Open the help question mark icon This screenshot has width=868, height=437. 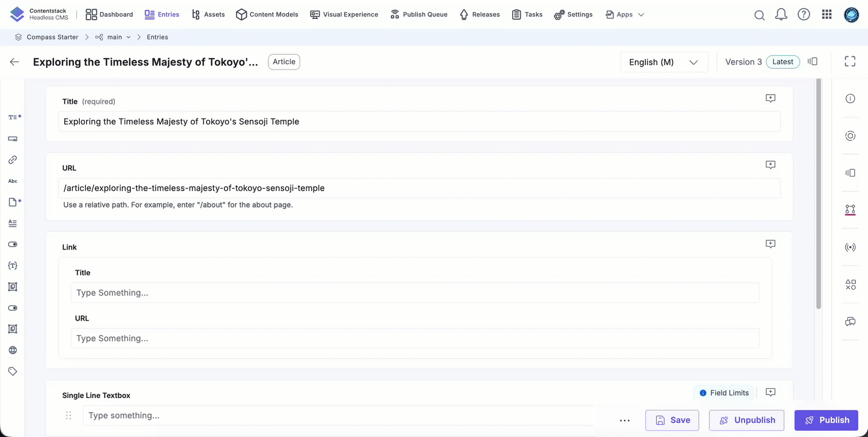click(804, 15)
